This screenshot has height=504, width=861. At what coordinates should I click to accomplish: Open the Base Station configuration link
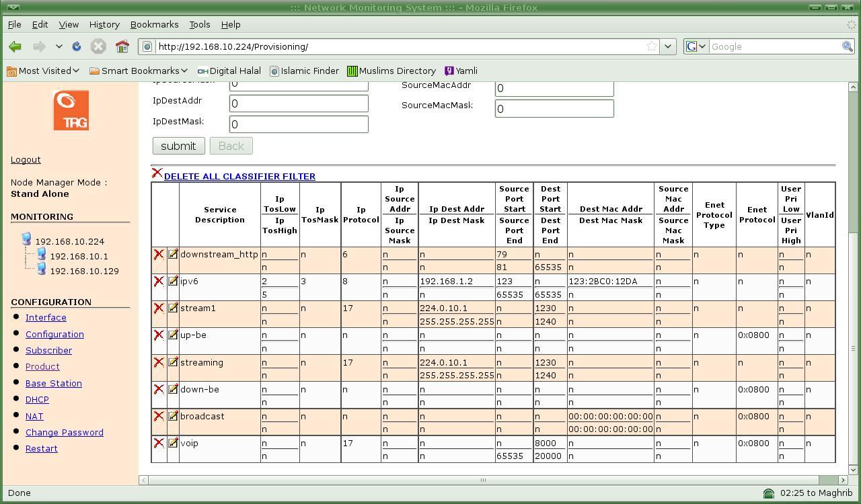[x=54, y=383]
